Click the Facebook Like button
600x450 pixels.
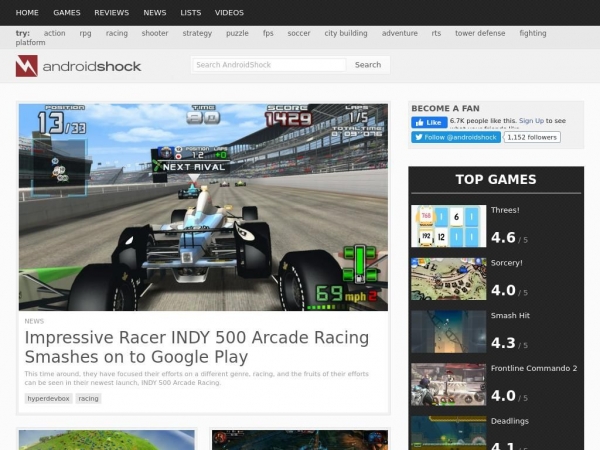pyautogui.click(x=429, y=122)
